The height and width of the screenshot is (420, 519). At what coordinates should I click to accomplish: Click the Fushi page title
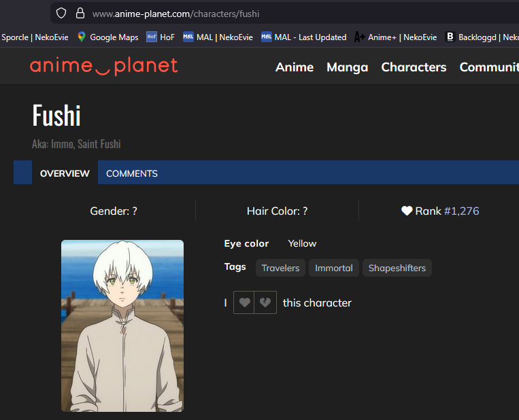tap(56, 116)
